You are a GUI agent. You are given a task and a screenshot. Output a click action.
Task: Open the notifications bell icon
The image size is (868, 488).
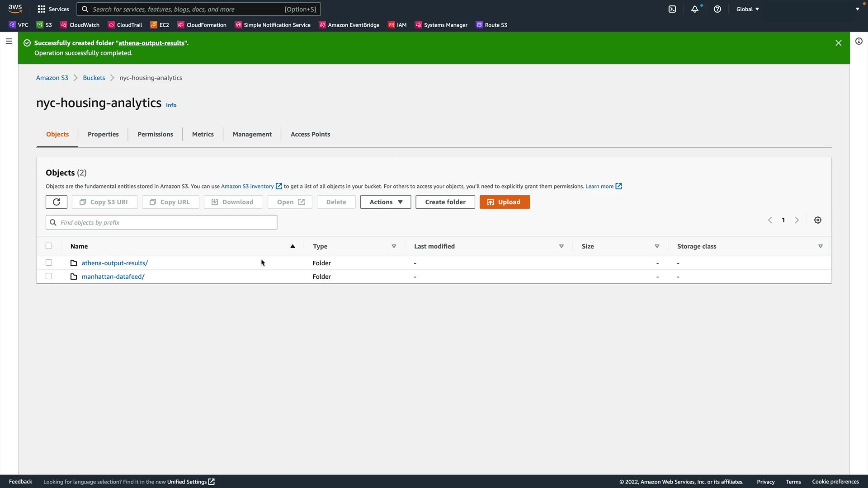695,9
